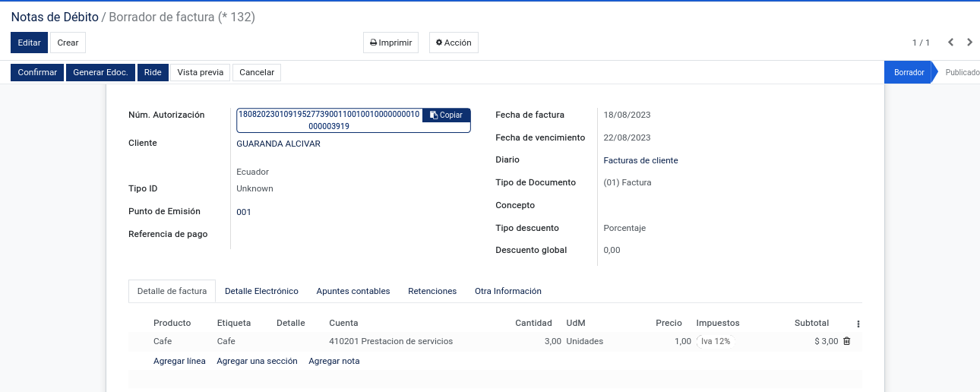Viewport: 980px width, 392px height.
Task: Click Descuento global value 0,00
Action: point(612,250)
